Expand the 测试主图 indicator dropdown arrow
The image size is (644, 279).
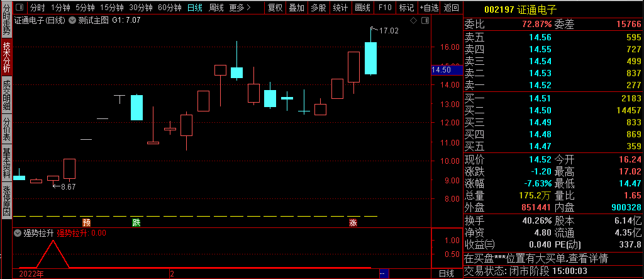click(72, 20)
